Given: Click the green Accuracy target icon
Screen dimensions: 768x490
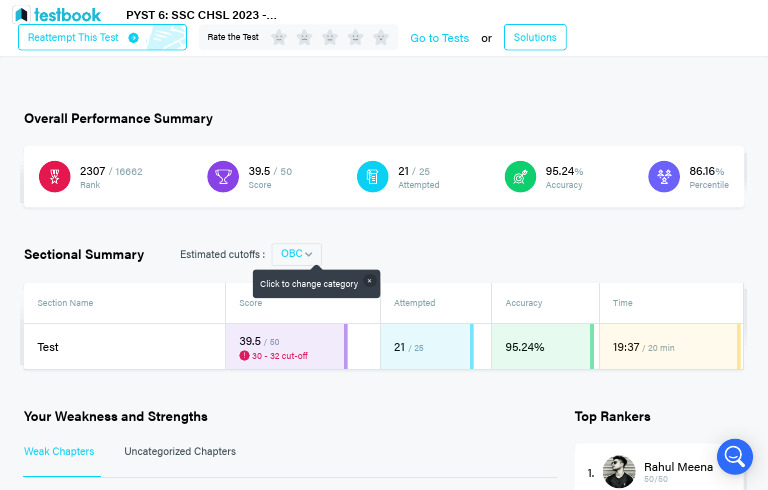Looking at the screenshot, I should pyautogui.click(x=520, y=177).
